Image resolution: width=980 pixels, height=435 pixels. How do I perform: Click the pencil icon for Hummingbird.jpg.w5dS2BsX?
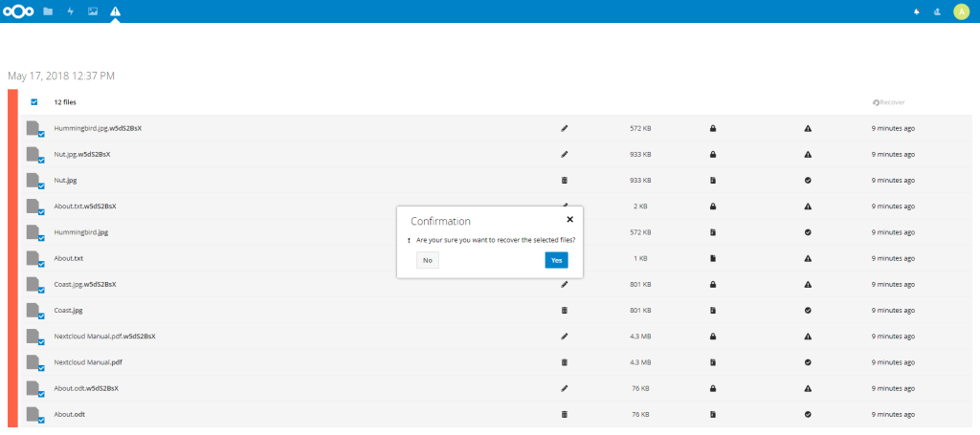pyautogui.click(x=565, y=127)
